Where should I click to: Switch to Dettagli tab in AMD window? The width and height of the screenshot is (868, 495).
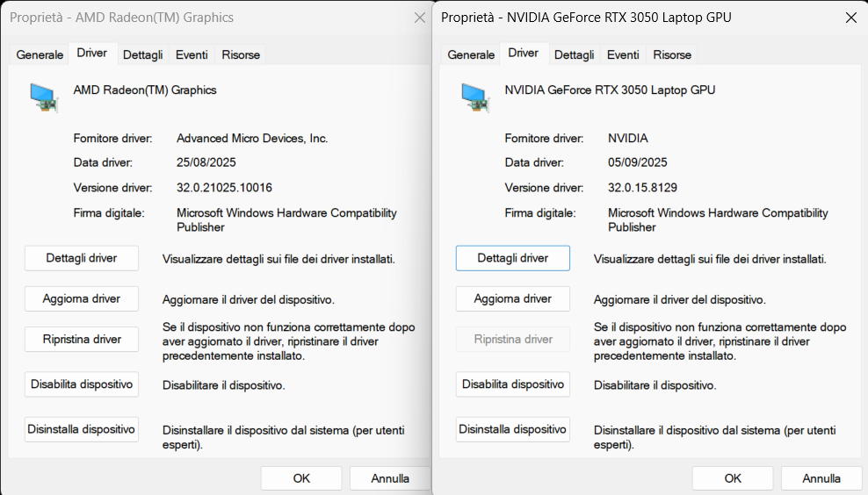[142, 54]
